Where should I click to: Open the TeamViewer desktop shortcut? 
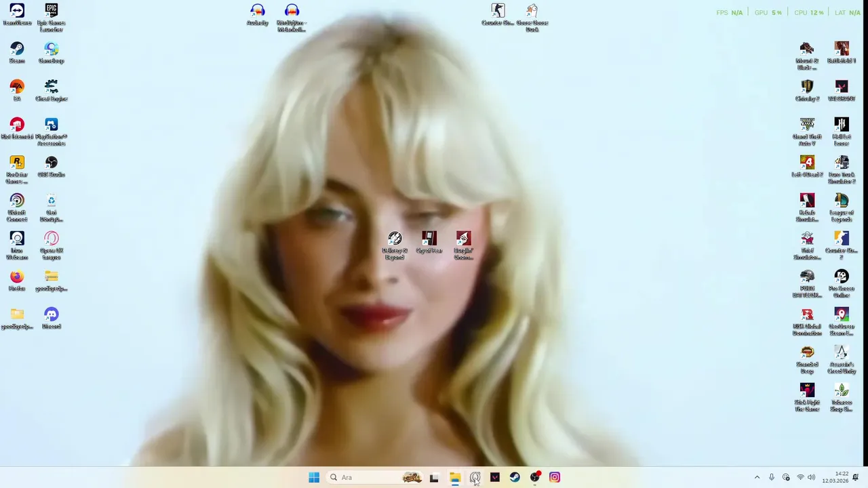17,15
